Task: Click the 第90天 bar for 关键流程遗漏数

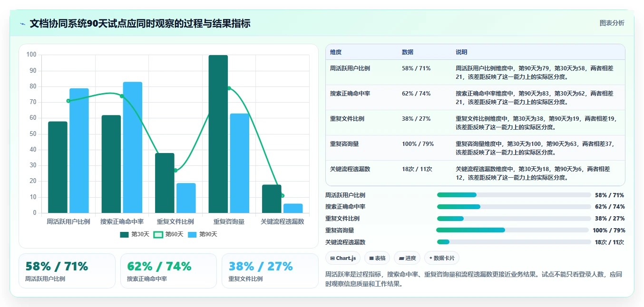Action: click(293, 208)
